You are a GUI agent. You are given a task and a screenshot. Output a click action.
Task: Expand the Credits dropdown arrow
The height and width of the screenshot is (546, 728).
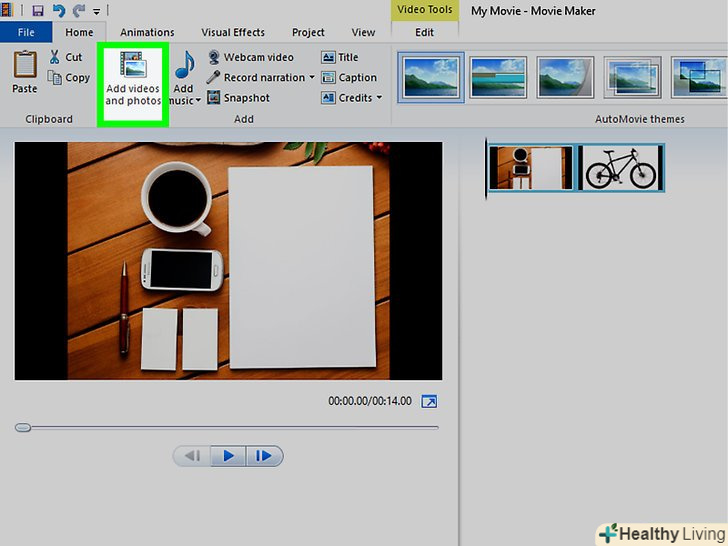point(380,98)
